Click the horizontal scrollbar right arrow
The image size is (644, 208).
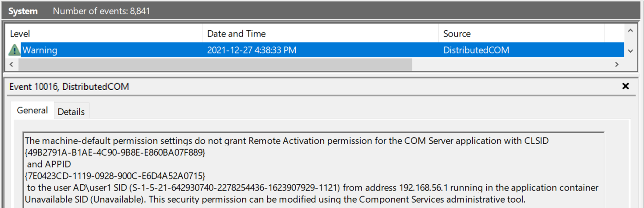[x=617, y=64]
